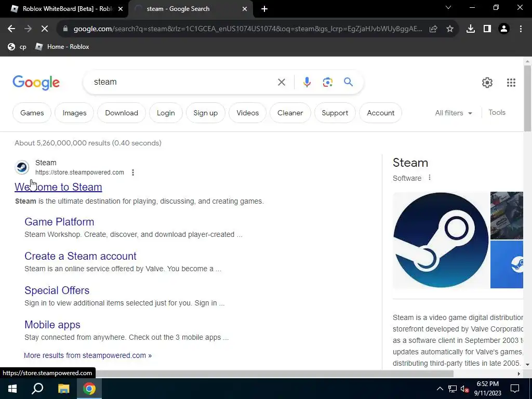Screen dimensions: 532x399
Task: Open the Game Platform sitelink
Action: (x=59, y=222)
